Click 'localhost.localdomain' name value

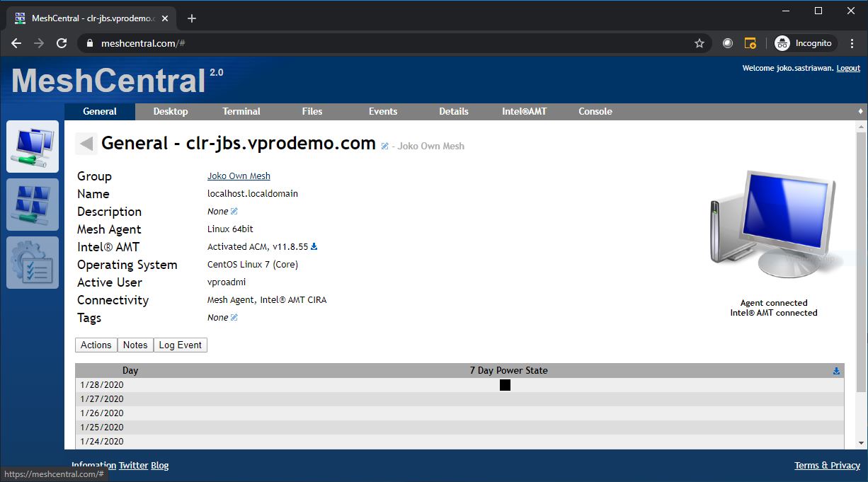click(253, 193)
